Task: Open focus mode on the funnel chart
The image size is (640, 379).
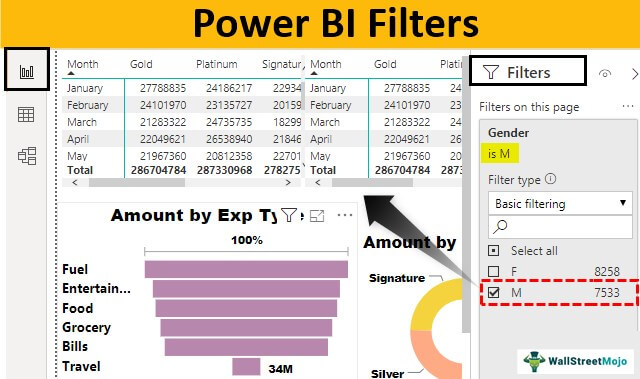Action: (317, 215)
